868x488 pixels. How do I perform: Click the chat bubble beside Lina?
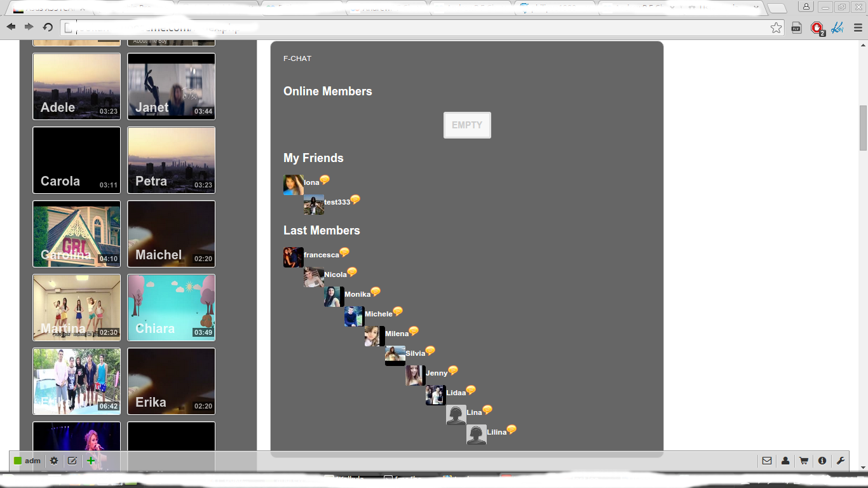pyautogui.click(x=487, y=410)
